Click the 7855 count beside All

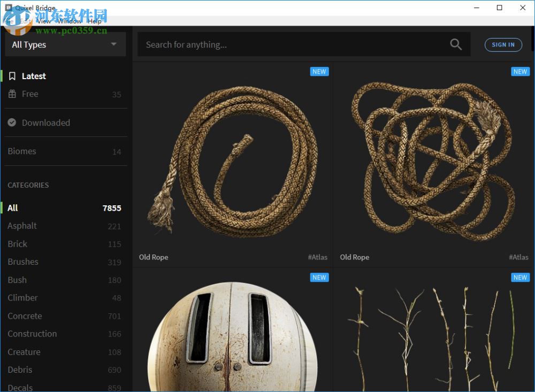112,208
